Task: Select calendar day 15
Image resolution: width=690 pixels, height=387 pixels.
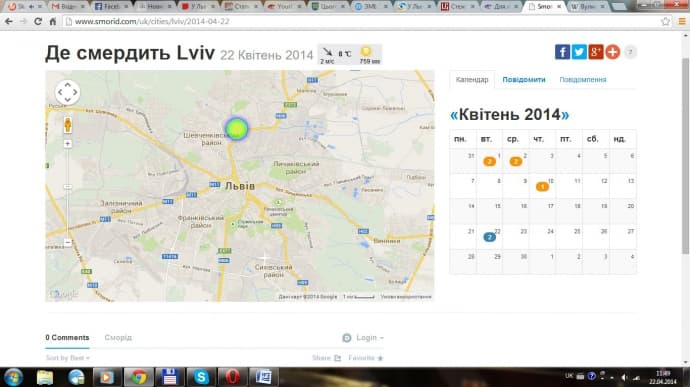Action: click(489, 211)
